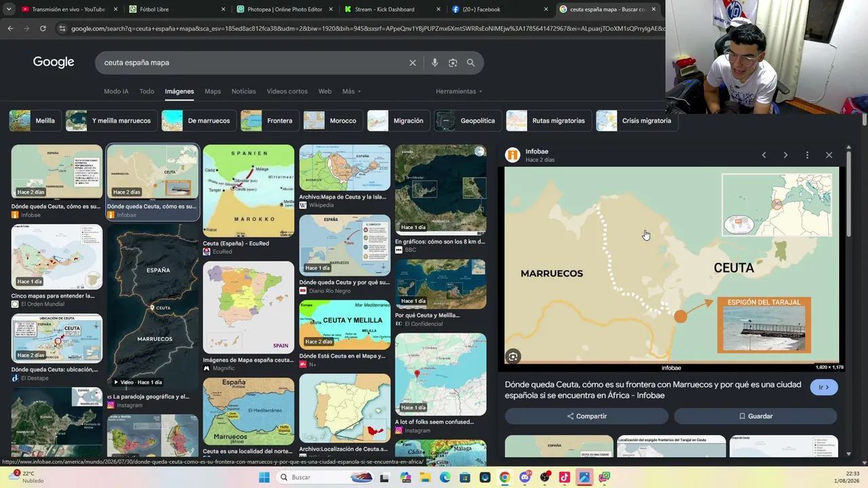The width and height of the screenshot is (868, 488).
Task: Open the Infobae article title link
Action: (x=653, y=390)
